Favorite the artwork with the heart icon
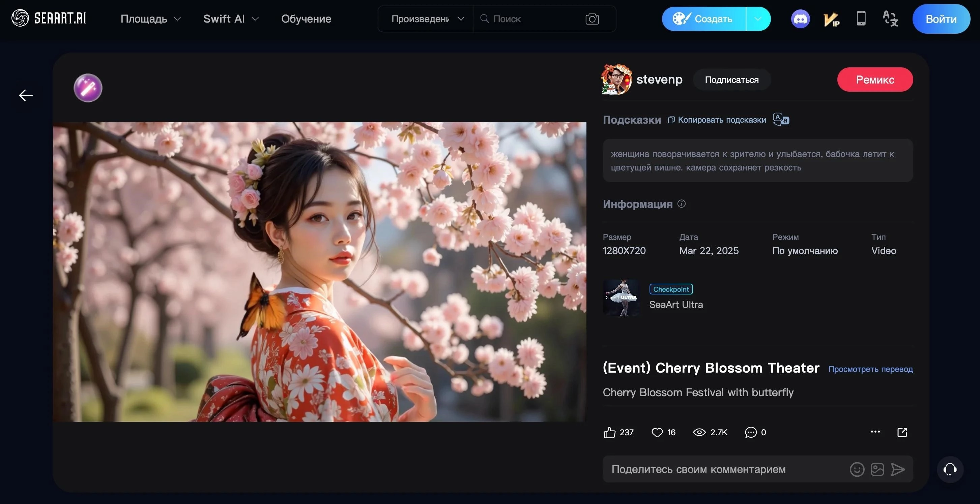The width and height of the screenshot is (980, 504). 657,433
